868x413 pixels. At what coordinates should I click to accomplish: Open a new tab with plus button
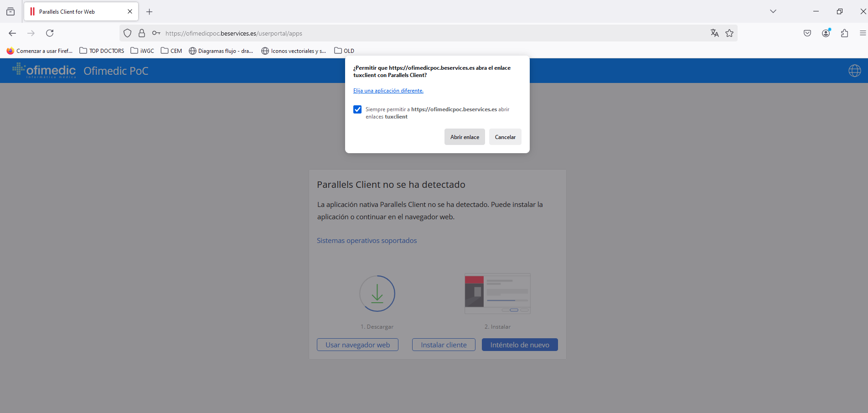[149, 11]
